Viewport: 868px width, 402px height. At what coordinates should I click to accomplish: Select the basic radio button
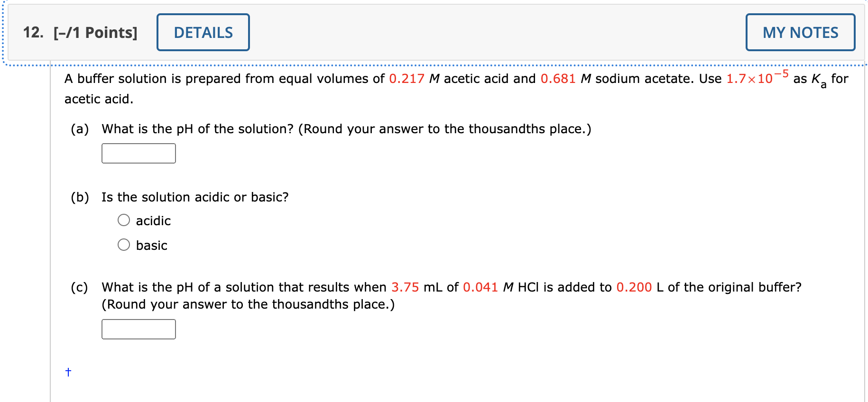tap(124, 245)
